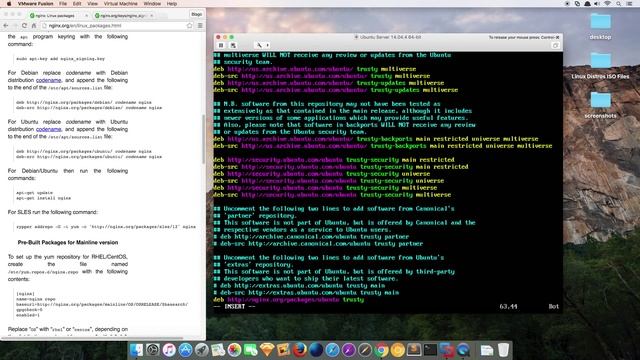The height and width of the screenshot is (360, 640).
Task: Open the screenshots folder on desktop
Action: 600,105
